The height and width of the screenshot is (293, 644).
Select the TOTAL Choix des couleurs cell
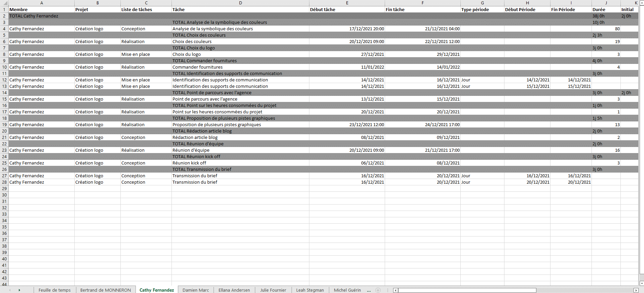click(x=240, y=35)
